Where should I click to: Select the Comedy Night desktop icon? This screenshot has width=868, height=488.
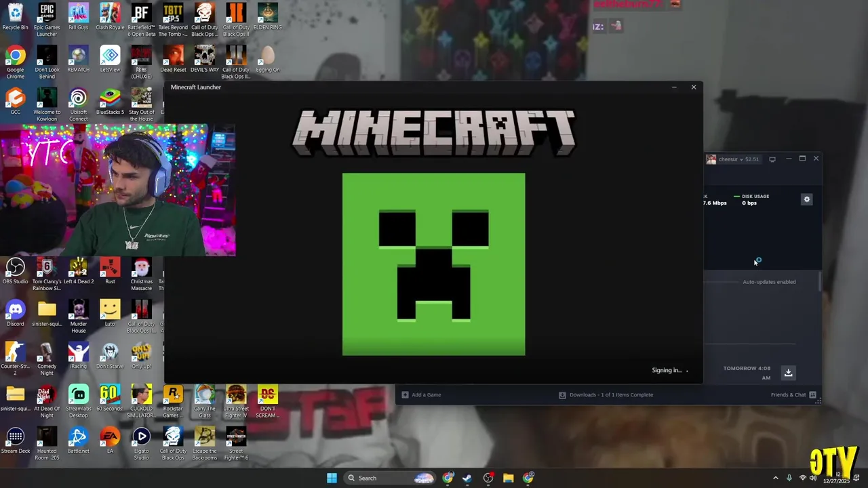(47, 358)
